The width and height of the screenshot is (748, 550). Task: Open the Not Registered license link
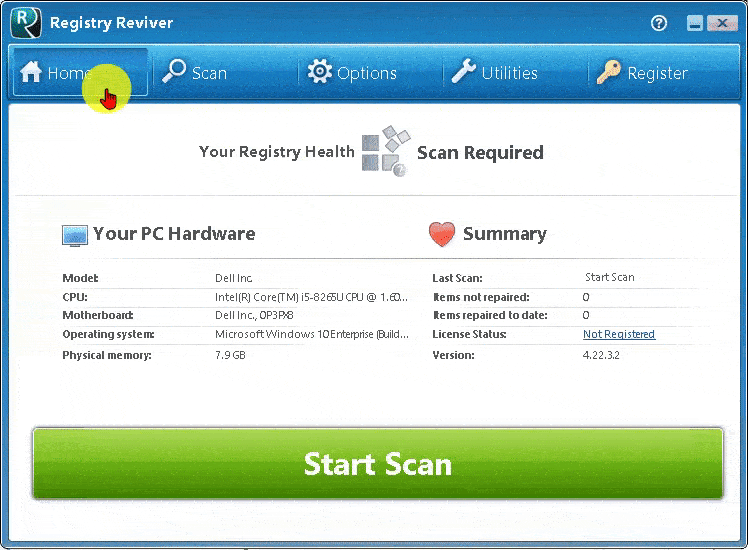(618, 335)
